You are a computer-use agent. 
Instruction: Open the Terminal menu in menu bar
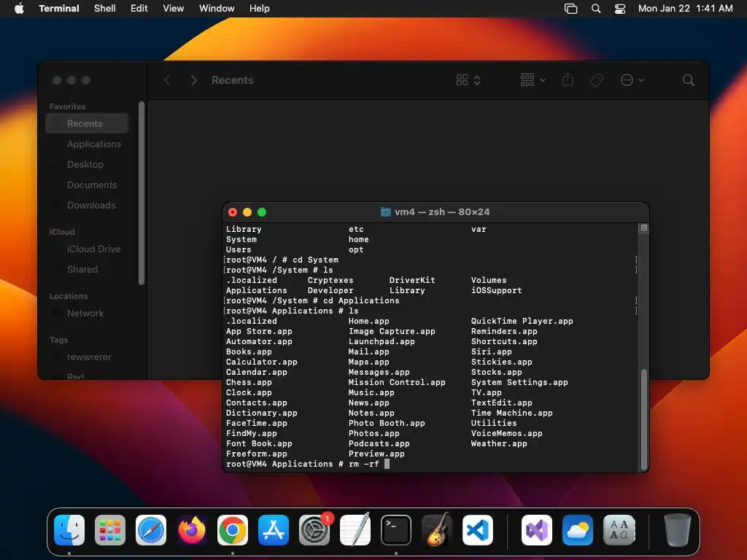coord(59,9)
